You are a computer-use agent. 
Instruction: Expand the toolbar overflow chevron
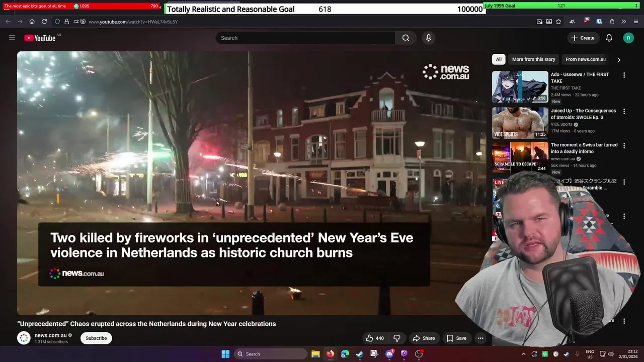click(624, 22)
